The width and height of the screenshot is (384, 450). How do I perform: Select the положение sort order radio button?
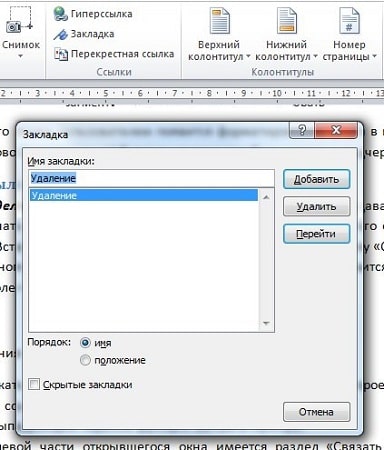pyautogui.click(x=85, y=360)
